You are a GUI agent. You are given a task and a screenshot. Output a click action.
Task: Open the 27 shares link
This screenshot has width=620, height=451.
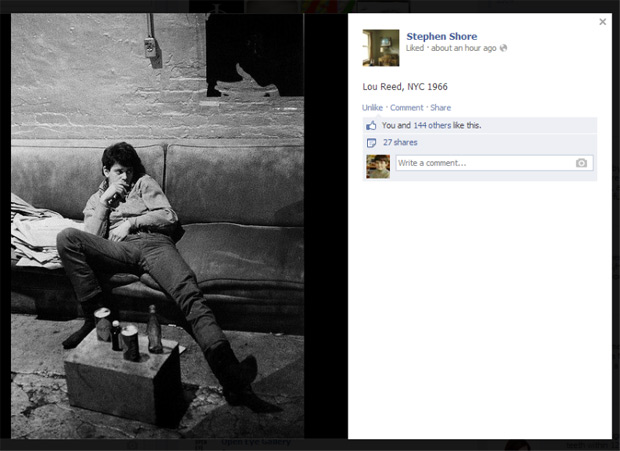pos(400,142)
